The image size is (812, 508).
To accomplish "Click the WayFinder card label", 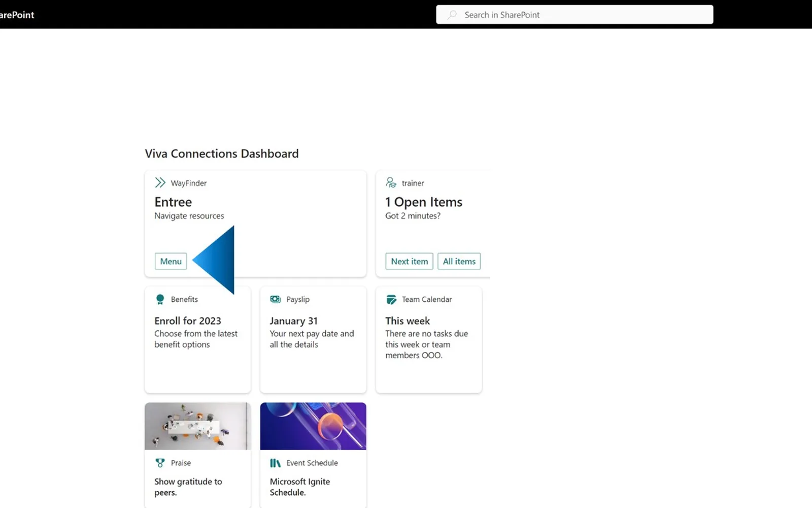I will 189,183.
